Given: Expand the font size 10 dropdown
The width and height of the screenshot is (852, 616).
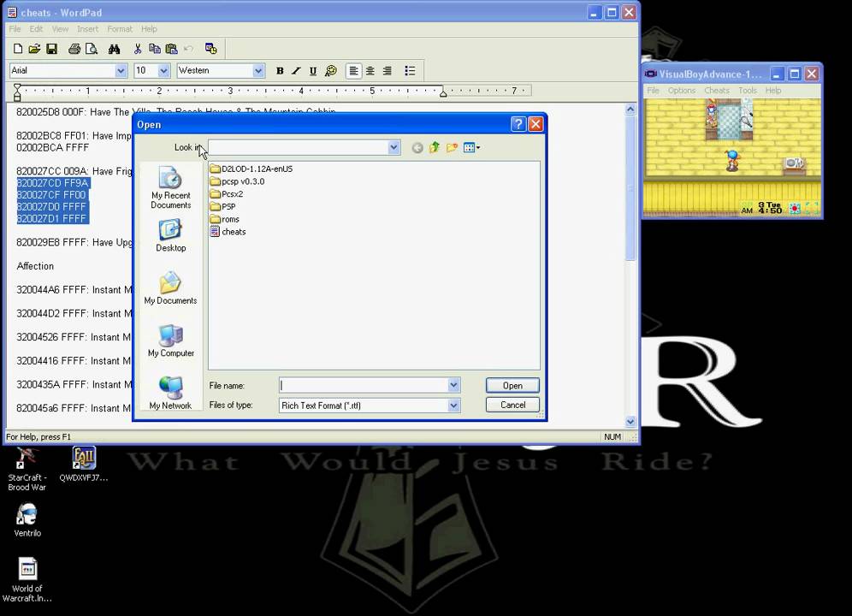Looking at the screenshot, I should tap(163, 71).
